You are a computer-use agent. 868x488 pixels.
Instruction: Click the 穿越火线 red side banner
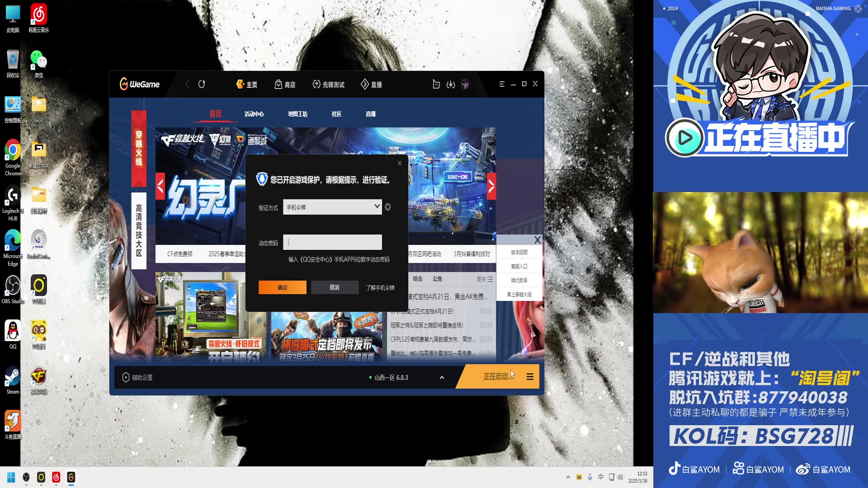click(x=139, y=148)
